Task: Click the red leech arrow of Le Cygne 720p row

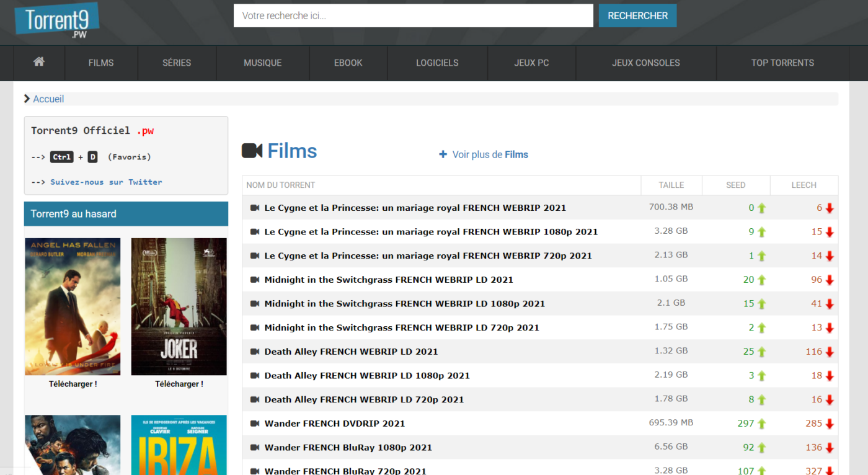Action: click(830, 256)
